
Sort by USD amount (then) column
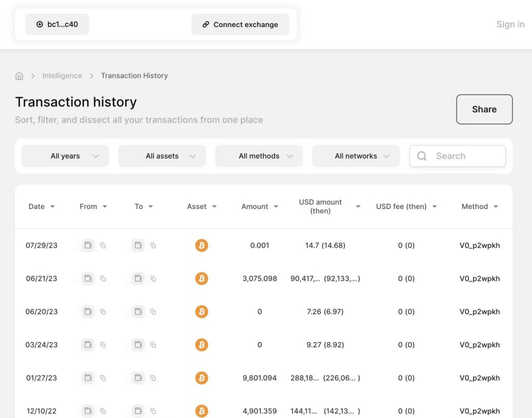click(x=329, y=206)
